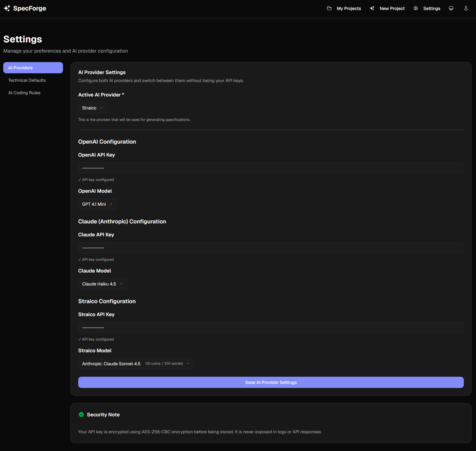Click the folder icon beside My Projects
This screenshot has width=476, height=451.
pos(329,8)
